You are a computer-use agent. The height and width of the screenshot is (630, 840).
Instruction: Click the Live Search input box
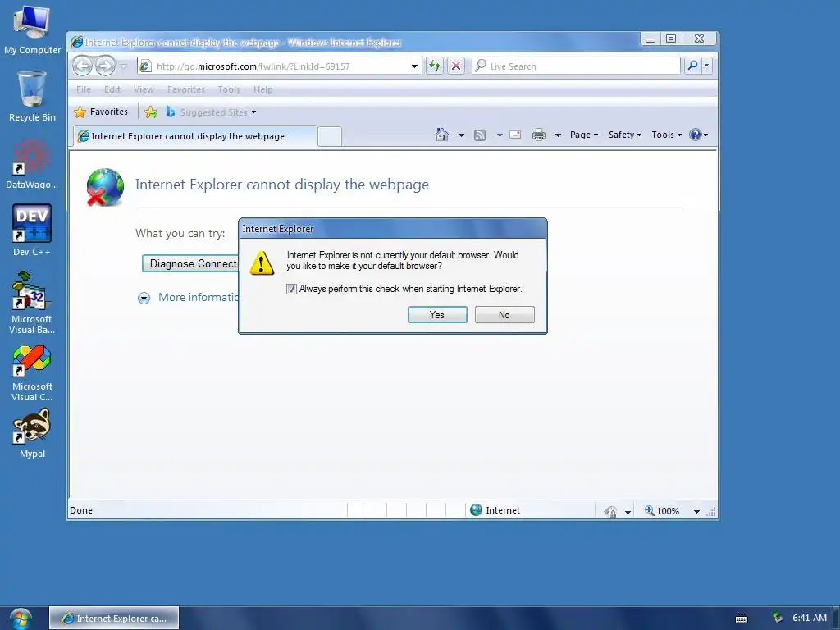576,66
